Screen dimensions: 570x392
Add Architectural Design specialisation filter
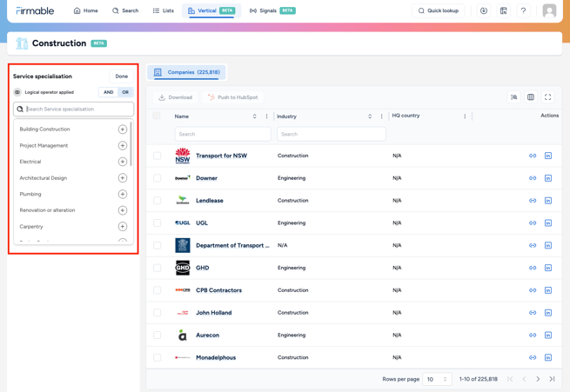tap(123, 178)
